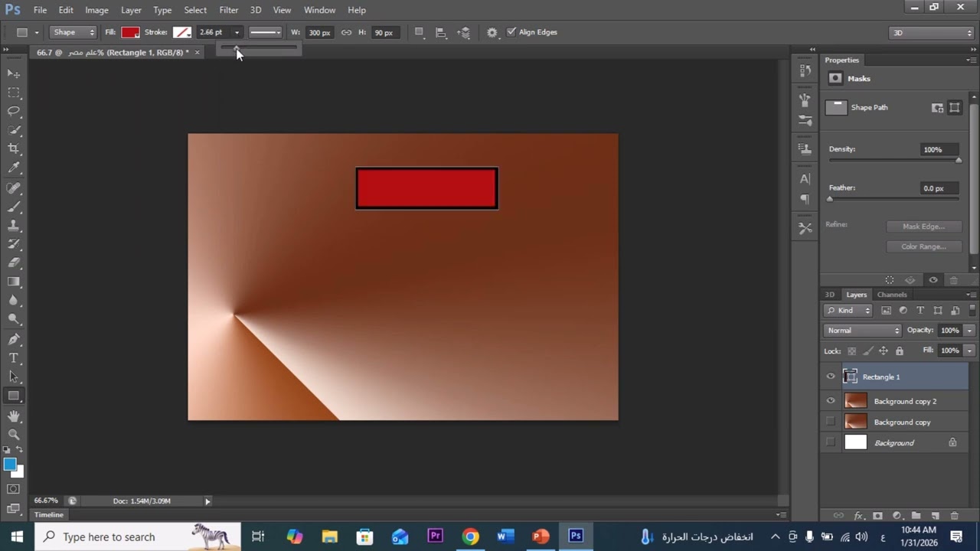Toggle lock all padlock
The width and height of the screenshot is (980, 551).
coord(900,350)
